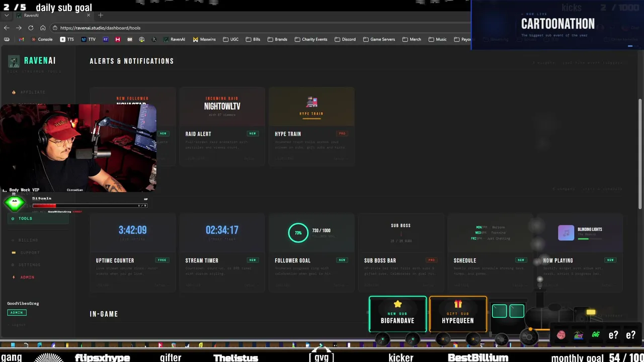Click the 02:34:17 stream timer preview
The image size is (644, 362).
pos(222,230)
